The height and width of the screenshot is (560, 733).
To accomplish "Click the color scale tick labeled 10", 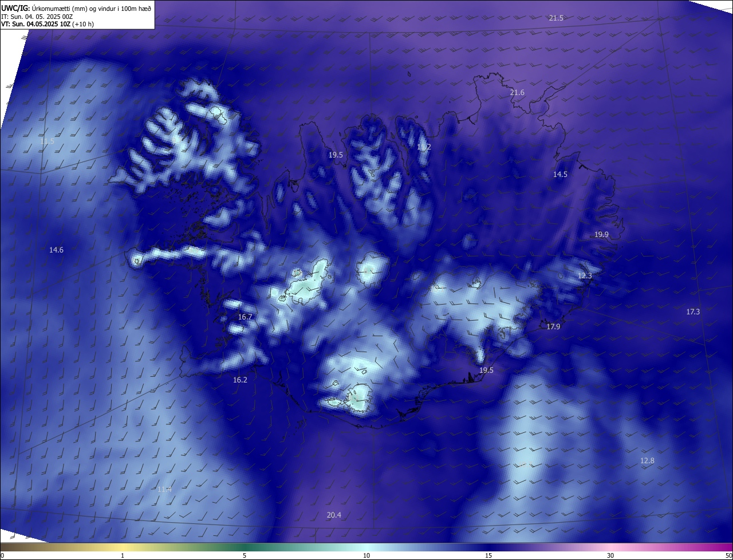I will tap(366, 555).
